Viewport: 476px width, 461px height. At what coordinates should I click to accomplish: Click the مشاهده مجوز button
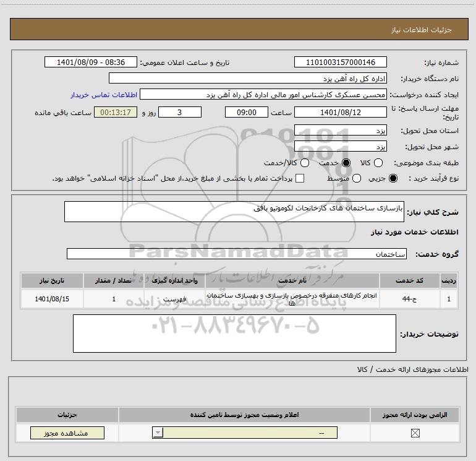pyautogui.click(x=67, y=433)
